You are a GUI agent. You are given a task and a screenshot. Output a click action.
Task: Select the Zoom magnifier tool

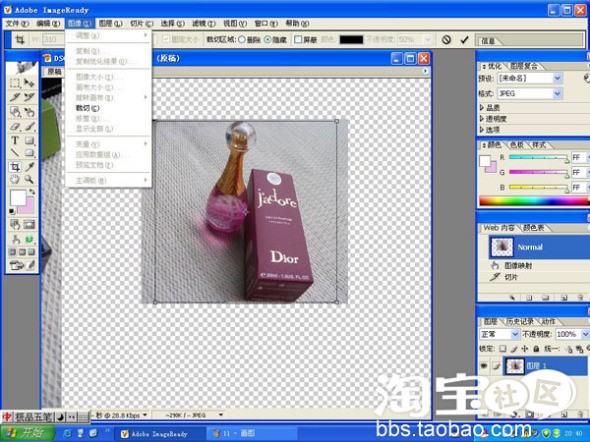click(x=29, y=179)
